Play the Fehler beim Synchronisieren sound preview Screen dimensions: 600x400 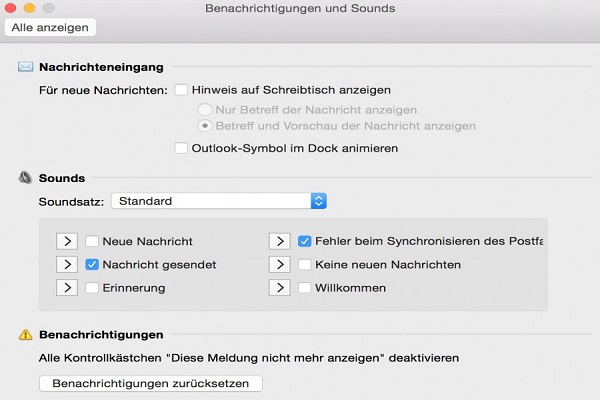click(280, 242)
